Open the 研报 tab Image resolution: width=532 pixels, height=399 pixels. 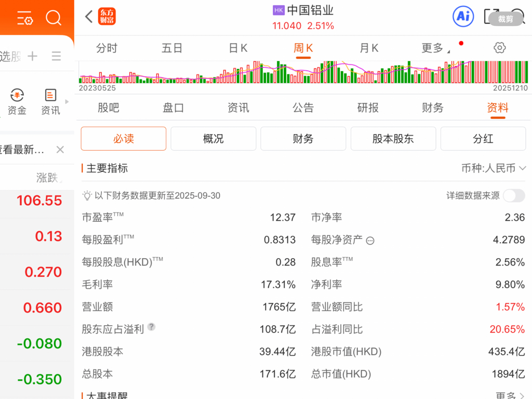click(368, 108)
